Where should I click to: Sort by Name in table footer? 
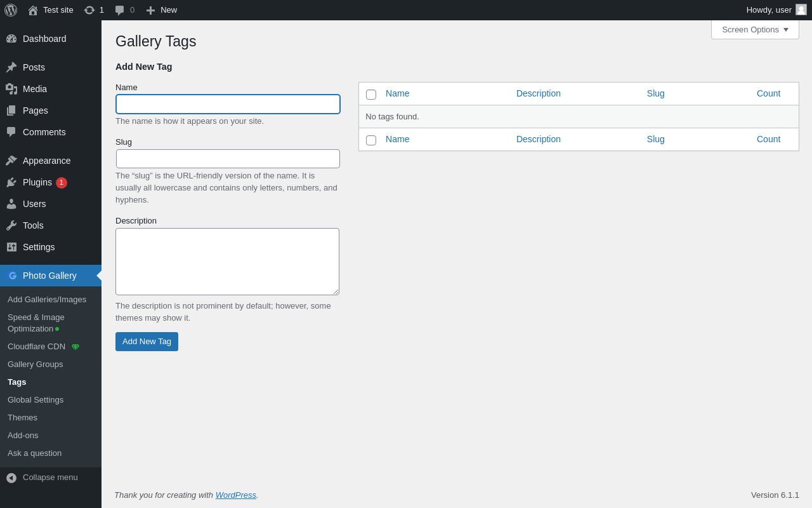coord(398,139)
